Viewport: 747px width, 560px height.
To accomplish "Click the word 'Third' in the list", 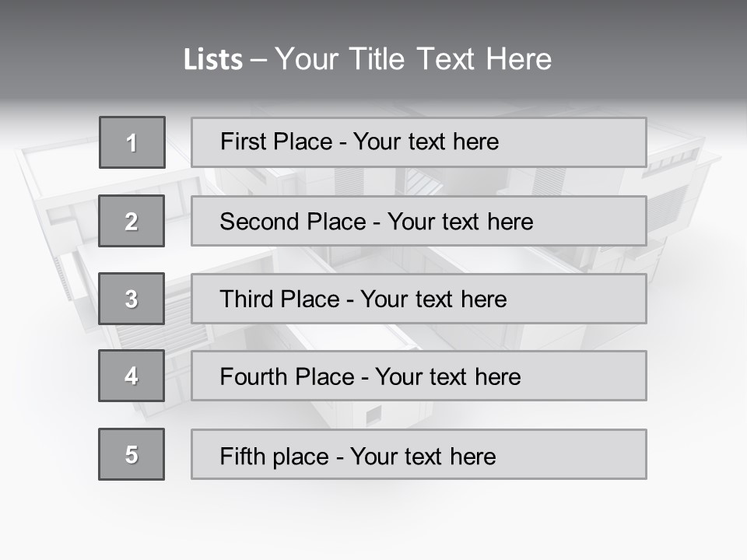I will (246, 299).
